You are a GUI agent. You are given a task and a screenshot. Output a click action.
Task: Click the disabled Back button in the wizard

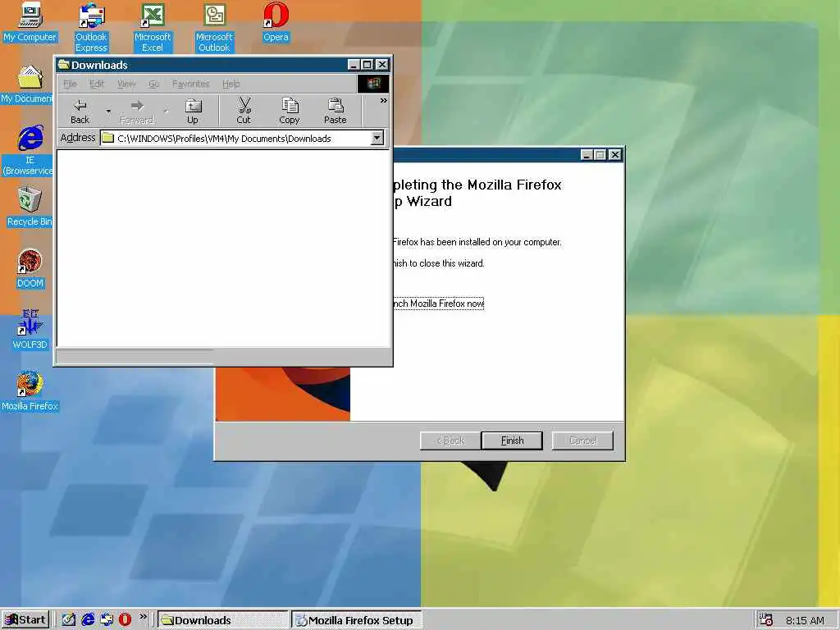pos(450,441)
